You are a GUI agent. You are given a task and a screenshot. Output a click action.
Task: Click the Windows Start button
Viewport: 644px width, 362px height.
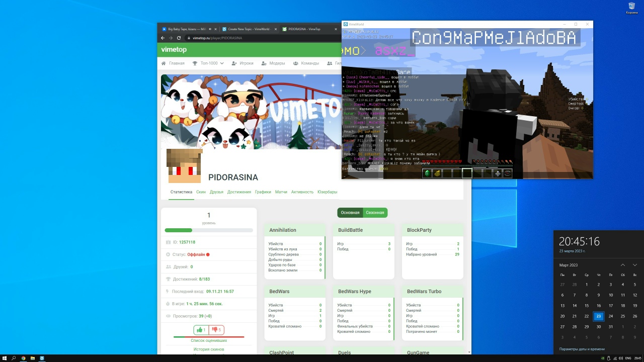point(5,358)
